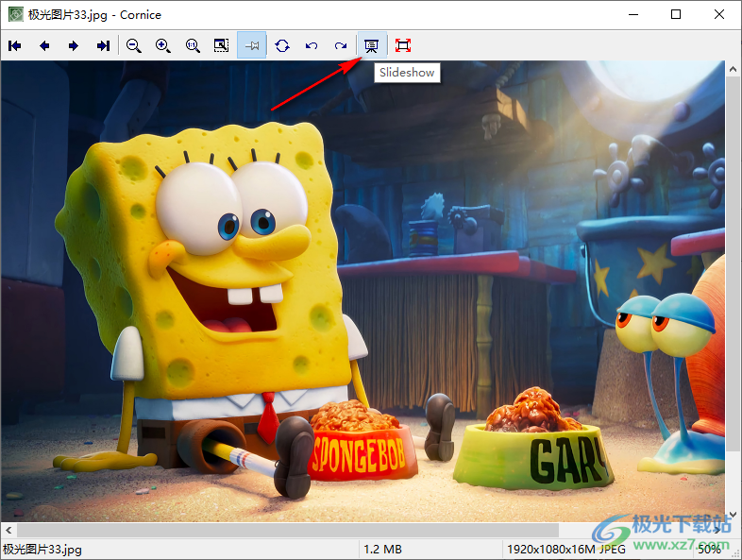Start the Slideshow
The height and width of the screenshot is (560, 742).
(372, 45)
